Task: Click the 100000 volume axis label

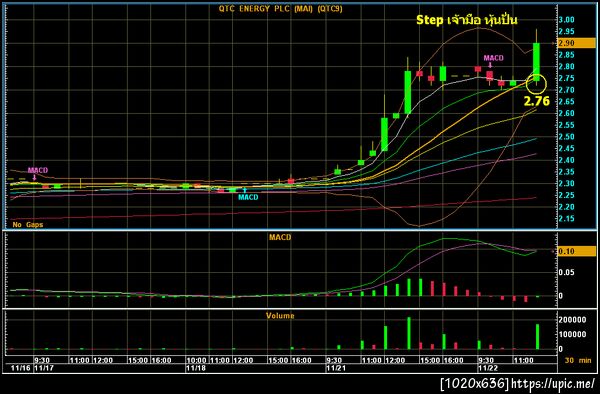Action: click(x=572, y=334)
